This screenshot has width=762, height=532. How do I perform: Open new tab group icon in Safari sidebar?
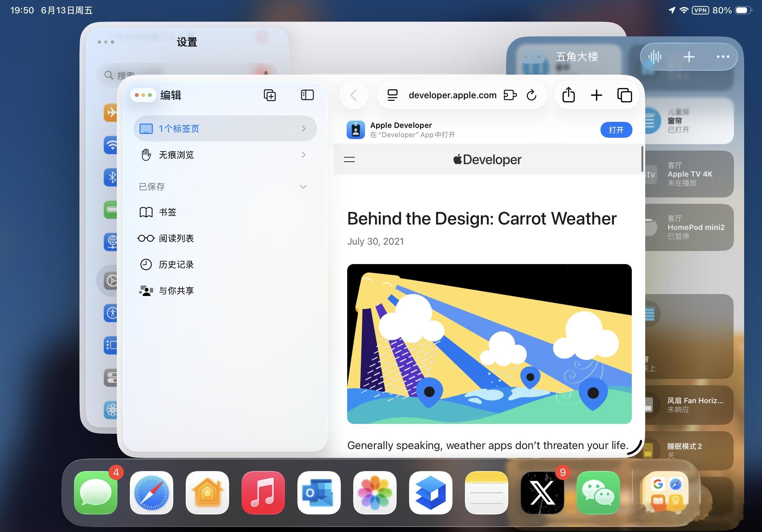point(270,95)
